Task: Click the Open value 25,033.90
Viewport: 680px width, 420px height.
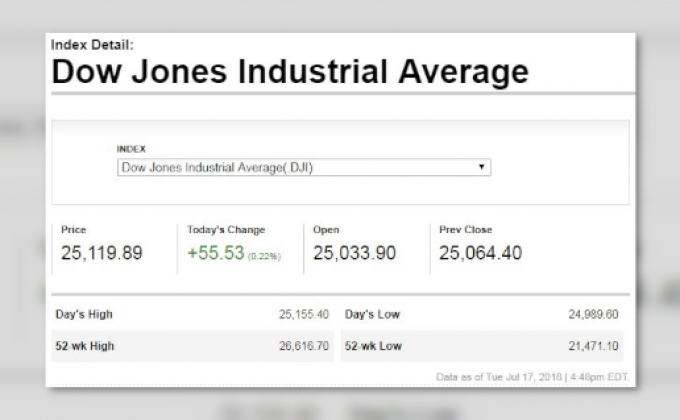Action: click(353, 253)
